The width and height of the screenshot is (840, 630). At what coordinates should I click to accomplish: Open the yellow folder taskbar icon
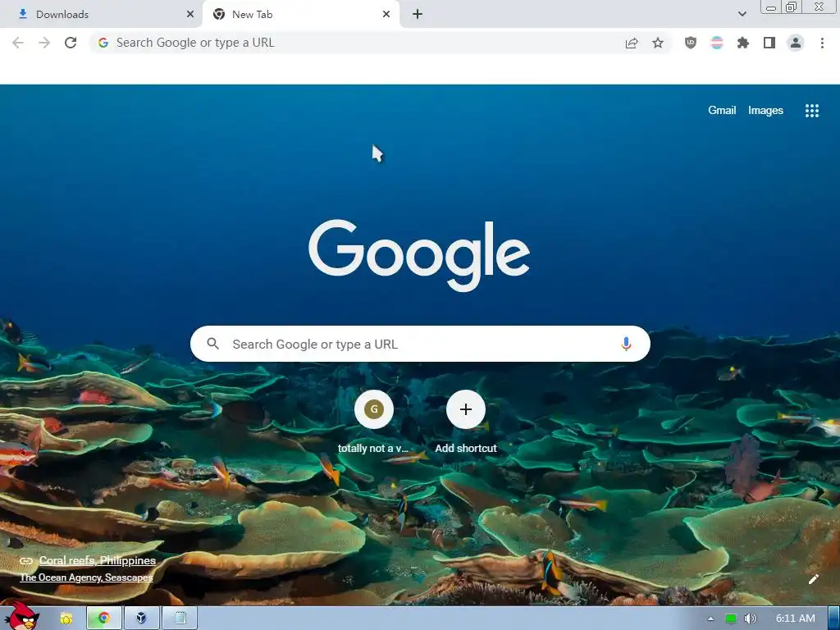[66, 619]
